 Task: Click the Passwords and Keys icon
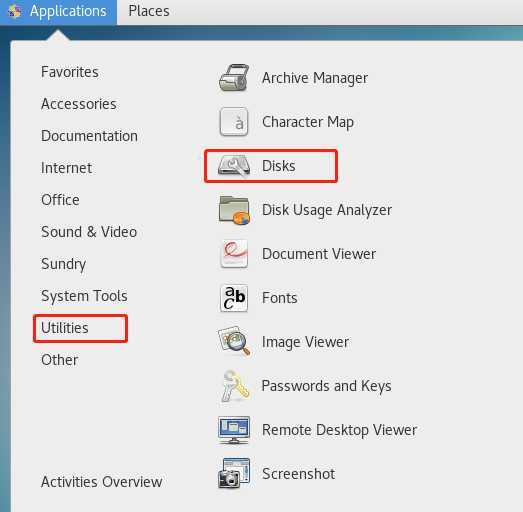point(235,386)
